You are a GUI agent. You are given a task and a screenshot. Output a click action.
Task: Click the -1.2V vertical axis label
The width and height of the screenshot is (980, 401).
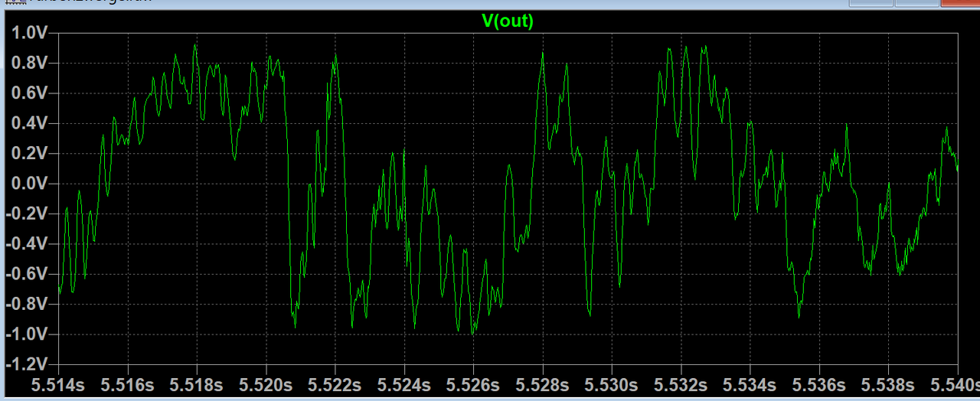tap(27, 364)
